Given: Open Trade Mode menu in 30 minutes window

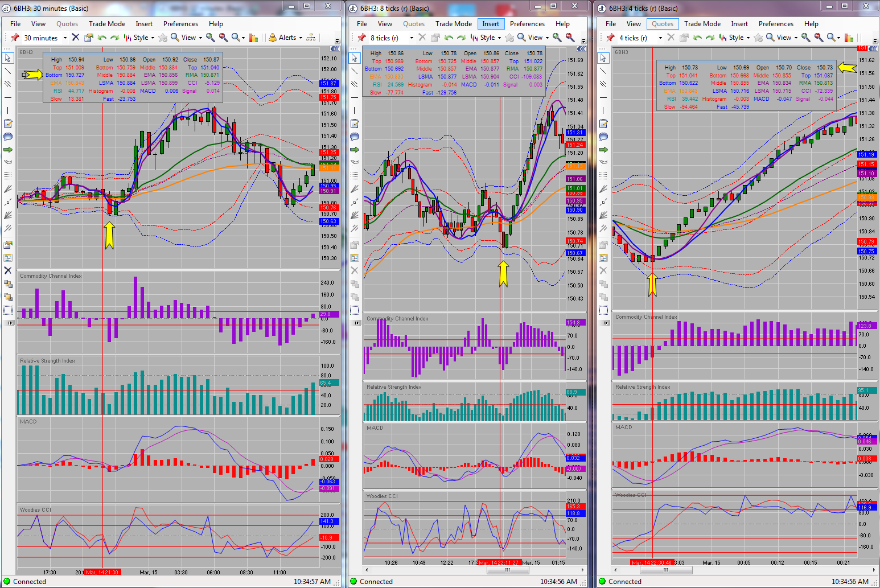Looking at the screenshot, I should pyautogui.click(x=107, y=24).
